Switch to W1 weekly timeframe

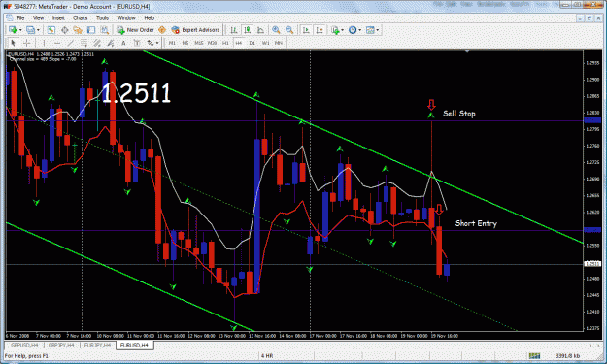tap(265, 43)
